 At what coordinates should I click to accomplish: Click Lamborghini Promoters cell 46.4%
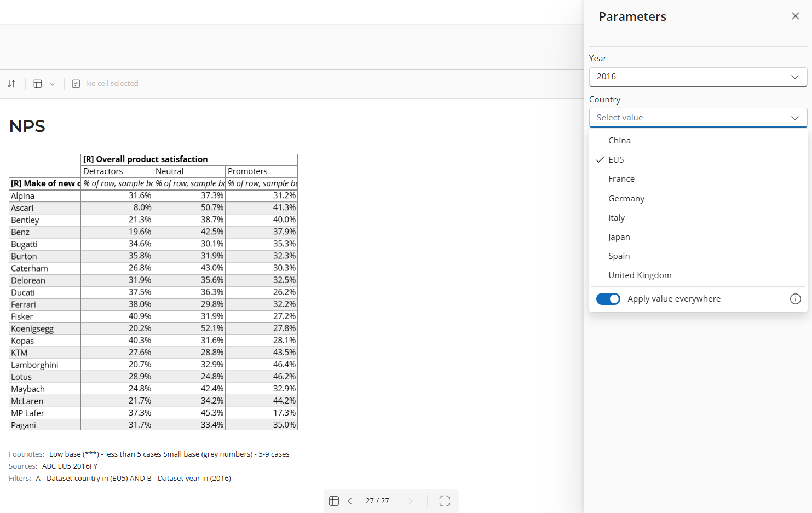(261, 365)
